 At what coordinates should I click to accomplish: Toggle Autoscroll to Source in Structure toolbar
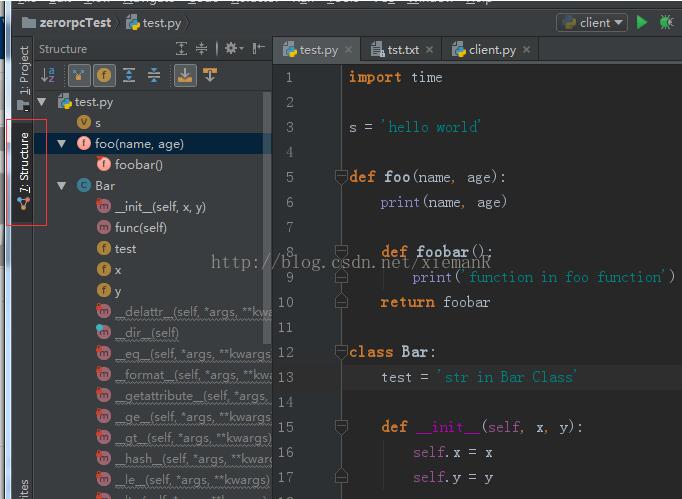point(184,75)
